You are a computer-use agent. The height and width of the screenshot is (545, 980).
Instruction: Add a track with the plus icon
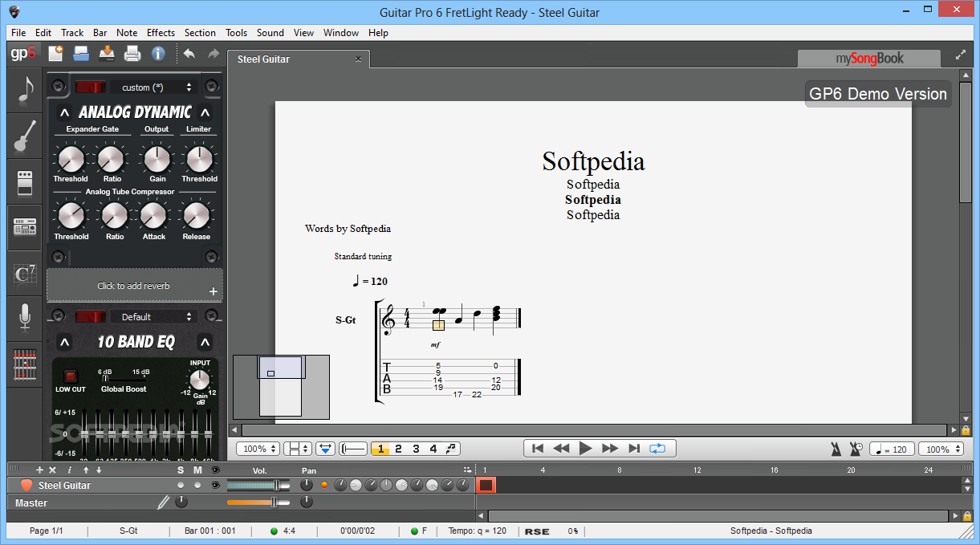[39, 470]
